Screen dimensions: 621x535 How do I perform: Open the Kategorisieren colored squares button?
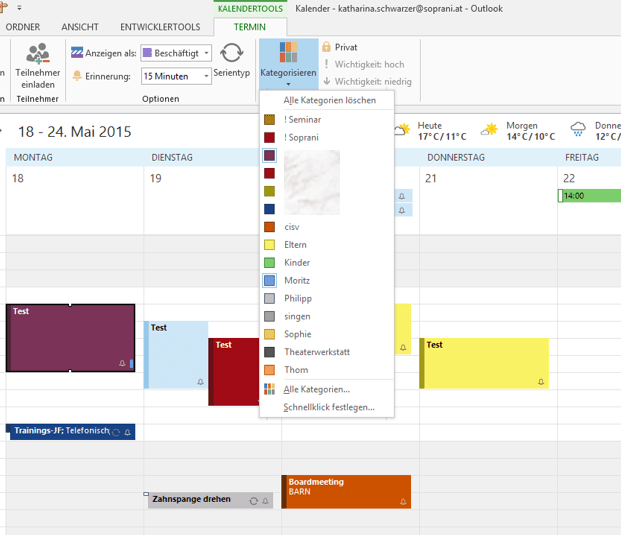[288, 52]
